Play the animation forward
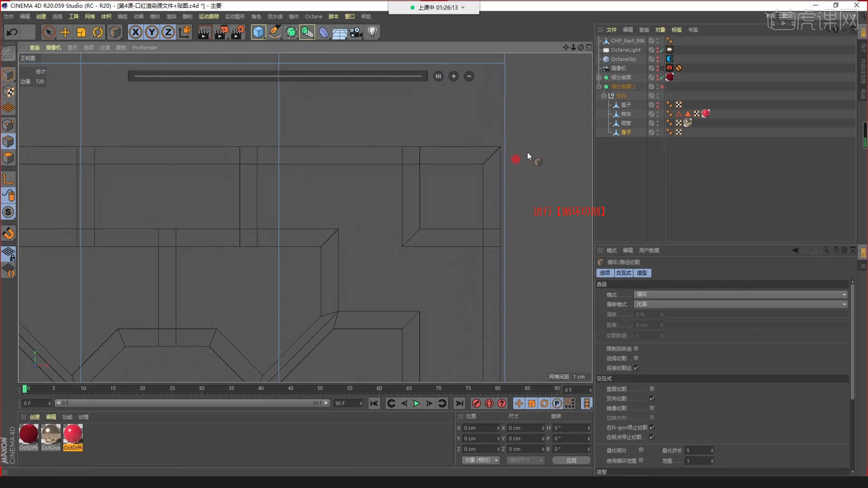 coord(416,404)
